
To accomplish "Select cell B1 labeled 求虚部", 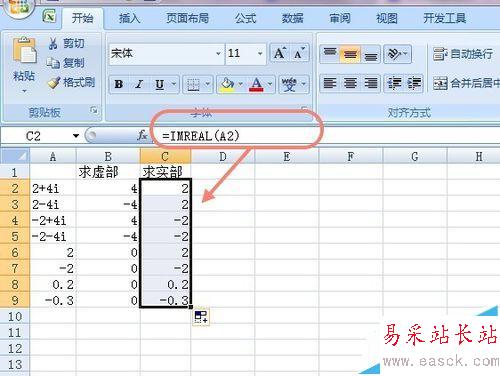I will pos(108,172).
